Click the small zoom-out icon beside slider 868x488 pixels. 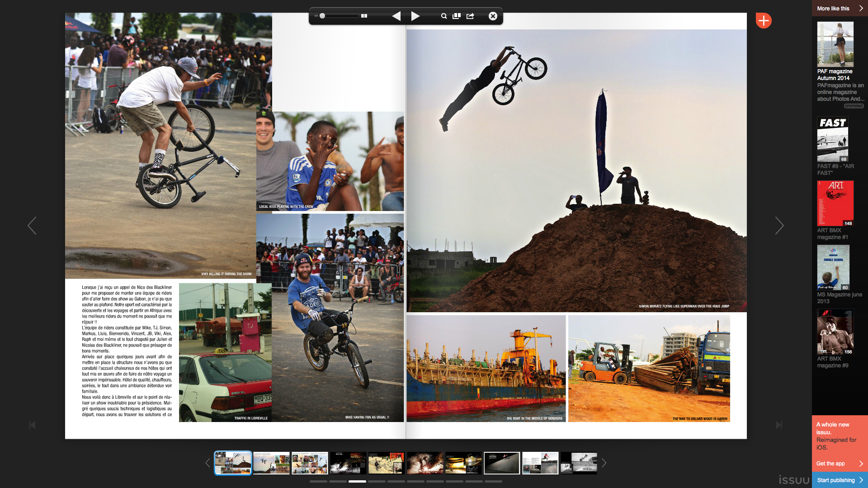point(316,16)
